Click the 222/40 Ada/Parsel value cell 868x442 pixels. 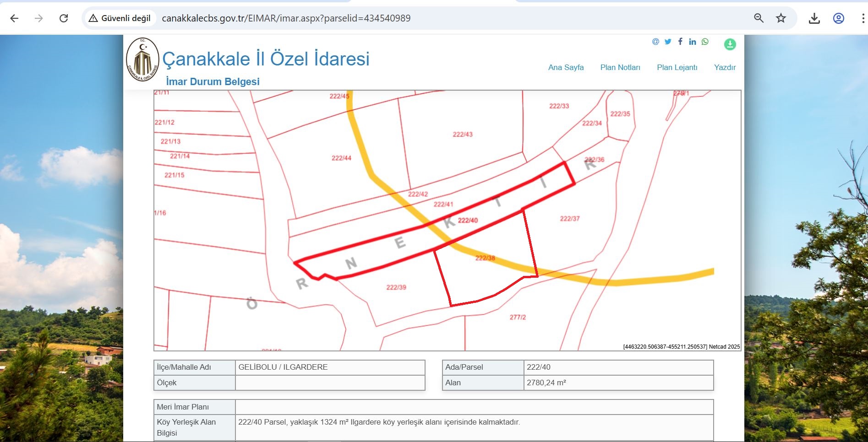coord(619,367)
